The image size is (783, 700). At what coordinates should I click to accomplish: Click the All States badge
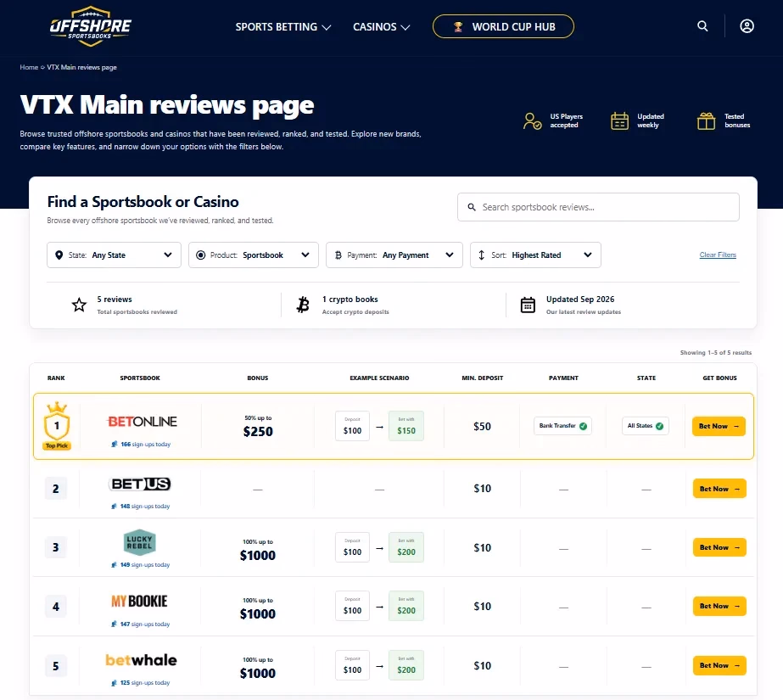(646, 426)
